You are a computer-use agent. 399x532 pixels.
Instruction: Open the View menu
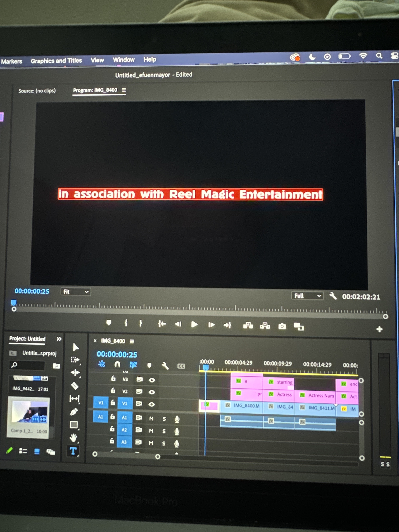97,60
